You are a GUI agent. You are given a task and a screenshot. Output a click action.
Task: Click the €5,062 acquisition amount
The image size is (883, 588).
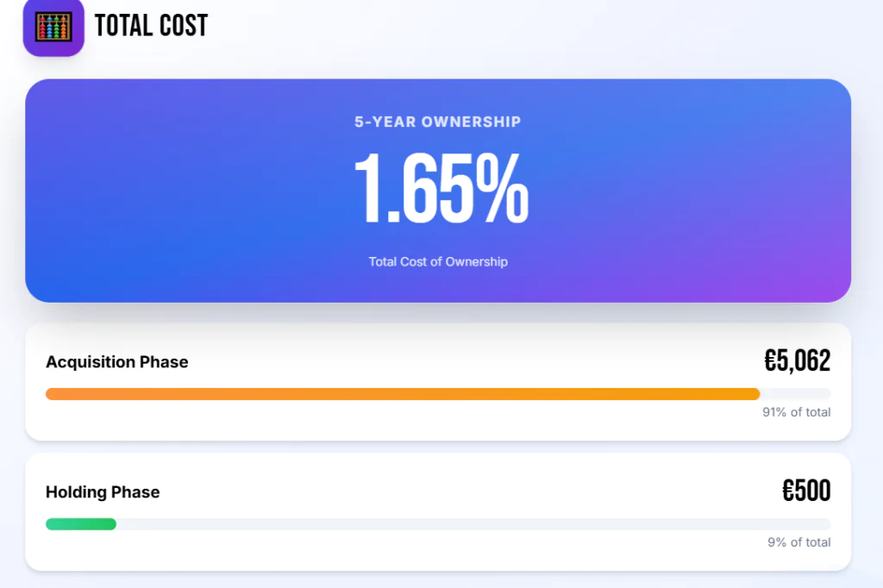coord(798,361)
